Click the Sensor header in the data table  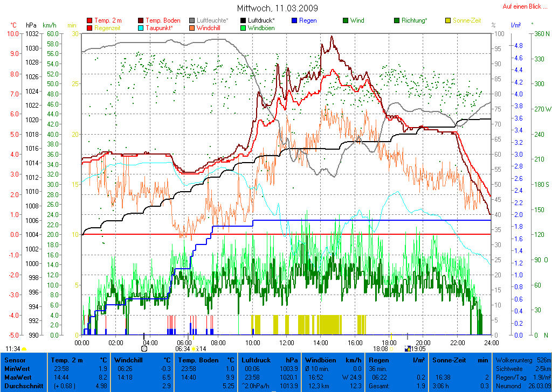[14, 360]
